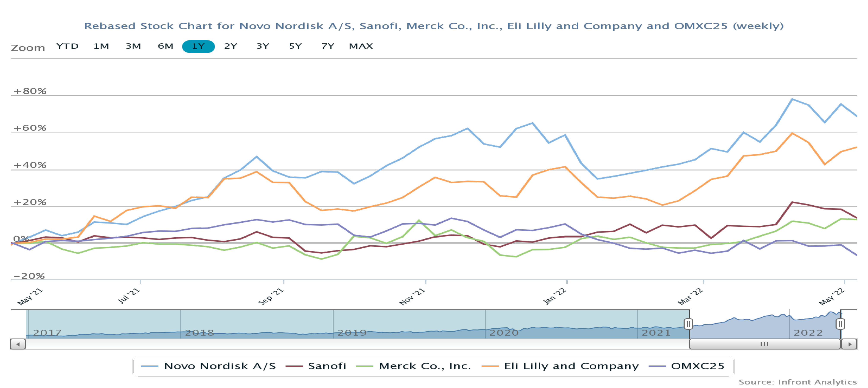Viewport: 868px width, 388px height.
Task: Click 2019 area in the navigator timeline
Action: (x=352, y=332)
